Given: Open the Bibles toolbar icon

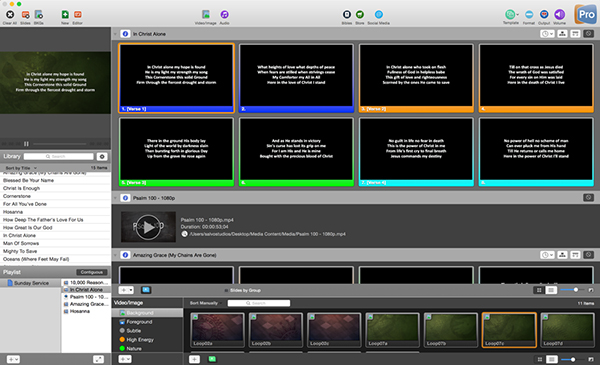Looking at the screenshot, I should click(347, 15).
